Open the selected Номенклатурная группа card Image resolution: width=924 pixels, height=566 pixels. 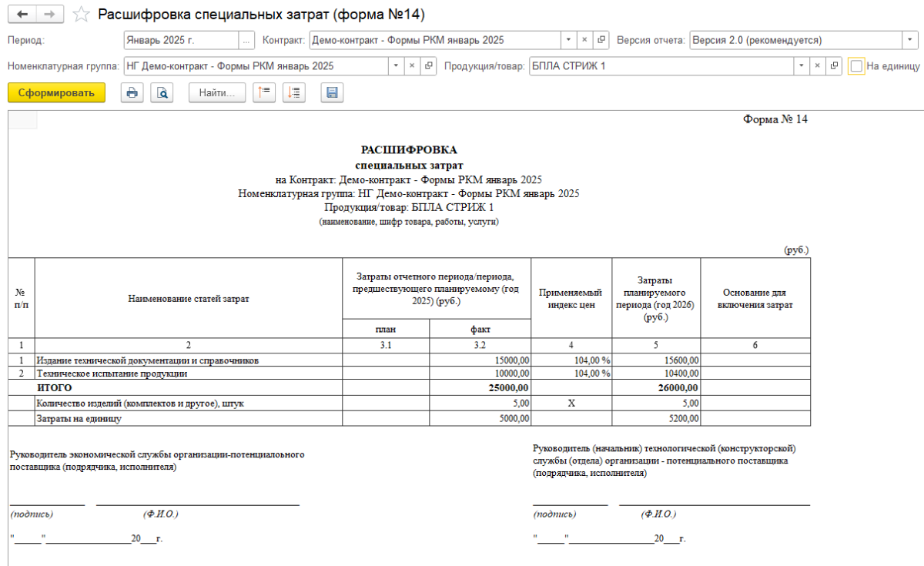429,66
